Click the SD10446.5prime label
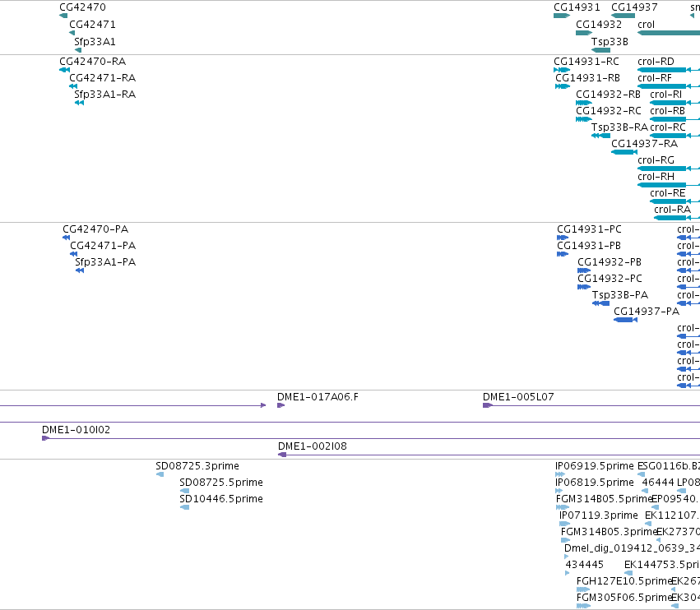Image resolution: width=700 pixels, height=610 pixels. coord(221,499)
